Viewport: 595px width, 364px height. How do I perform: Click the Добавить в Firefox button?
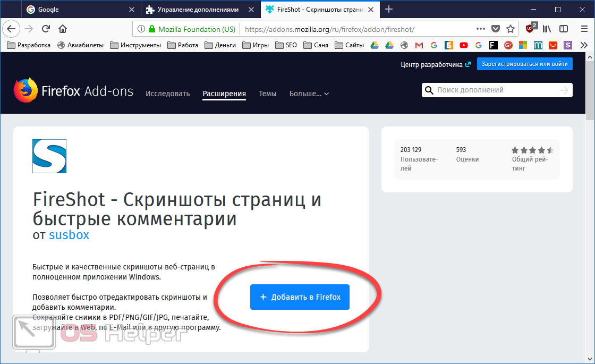(x=300, y=297)
